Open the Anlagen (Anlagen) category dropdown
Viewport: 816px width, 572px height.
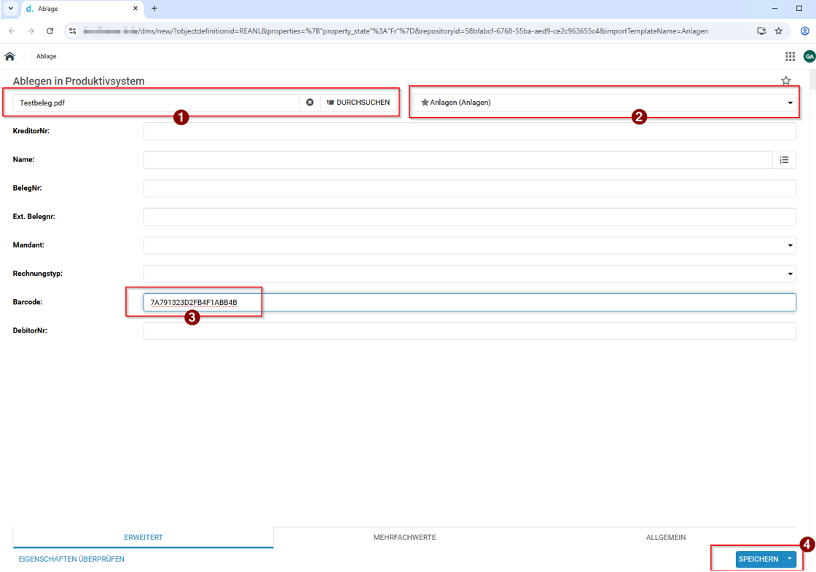tap(604, 103)
